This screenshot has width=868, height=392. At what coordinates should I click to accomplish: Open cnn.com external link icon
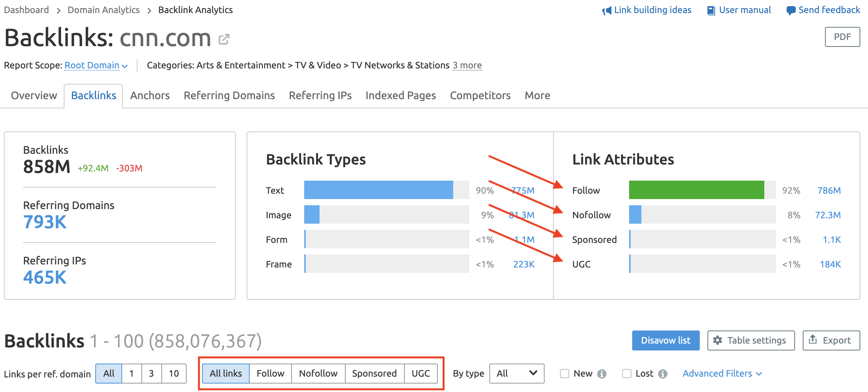[224, 39]
